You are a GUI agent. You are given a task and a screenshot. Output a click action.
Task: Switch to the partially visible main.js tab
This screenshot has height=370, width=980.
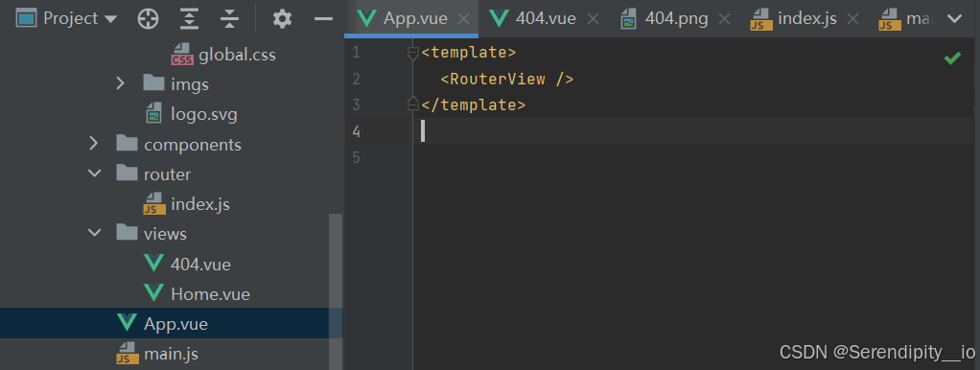[x=905, y=19]
